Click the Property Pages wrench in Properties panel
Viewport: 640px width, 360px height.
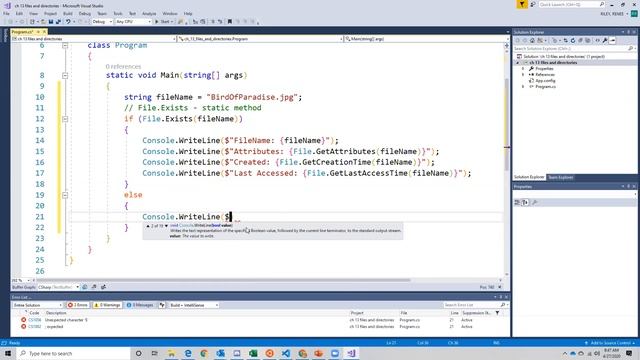pyautogui.click(x=534, y=202)
